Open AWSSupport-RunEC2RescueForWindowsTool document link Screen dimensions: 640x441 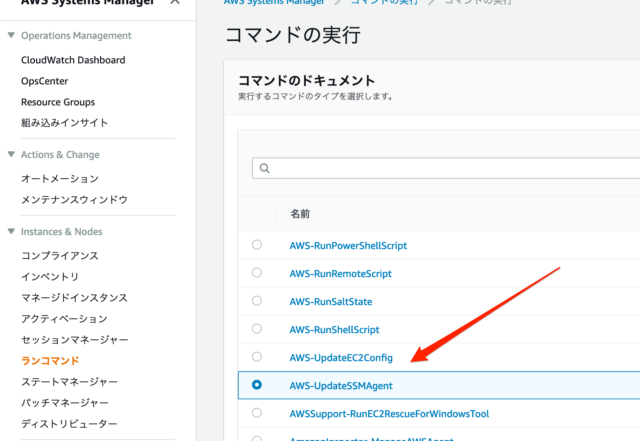[389, 414]
